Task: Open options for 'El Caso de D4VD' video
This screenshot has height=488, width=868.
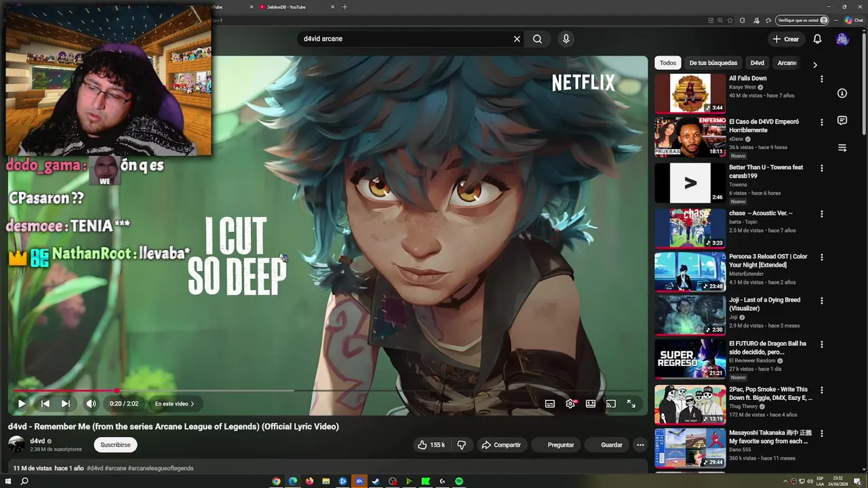Action: click(x=821, y=123)
